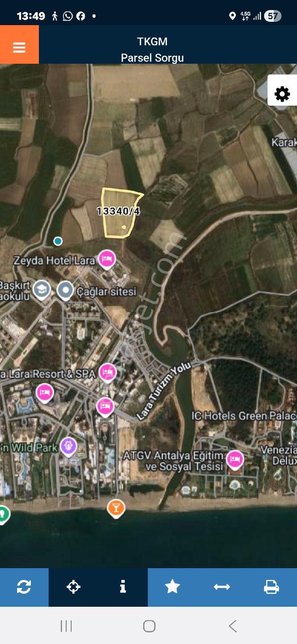Viewport: 297px width, 644px height.
Task: Tap the Başkırt school graduation-cap marker
Action: 42,290
